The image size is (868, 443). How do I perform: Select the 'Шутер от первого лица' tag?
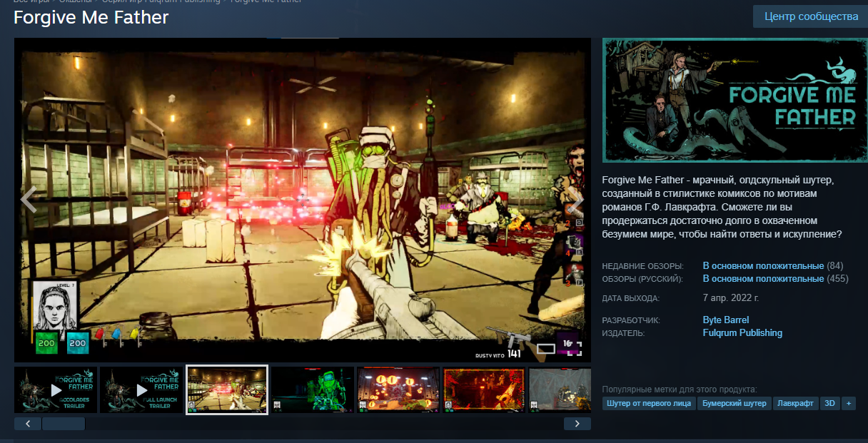tap(649, 404)
